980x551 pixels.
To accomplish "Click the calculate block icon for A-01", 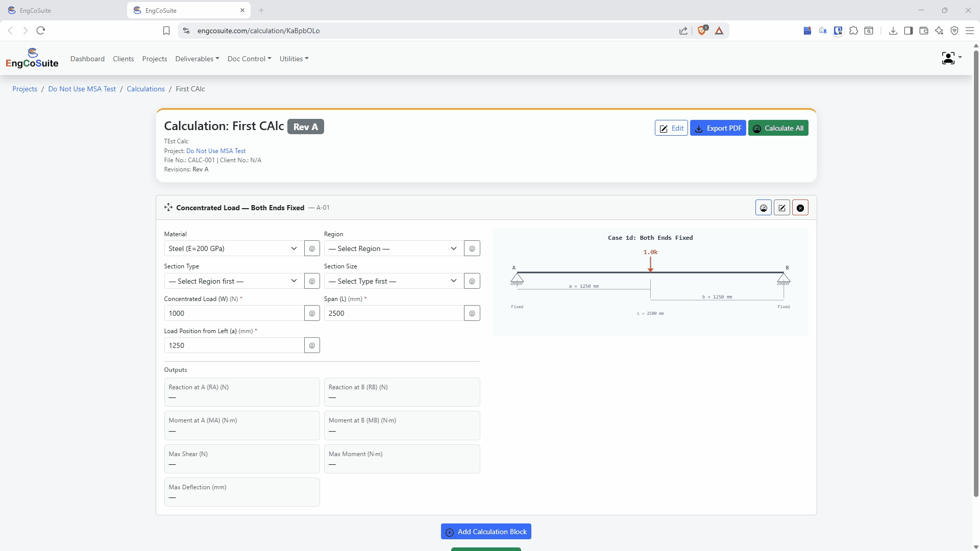I will 763,208.
